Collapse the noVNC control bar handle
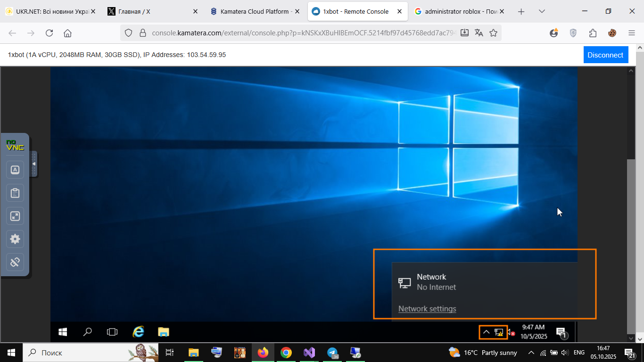 tap(33, 164)
